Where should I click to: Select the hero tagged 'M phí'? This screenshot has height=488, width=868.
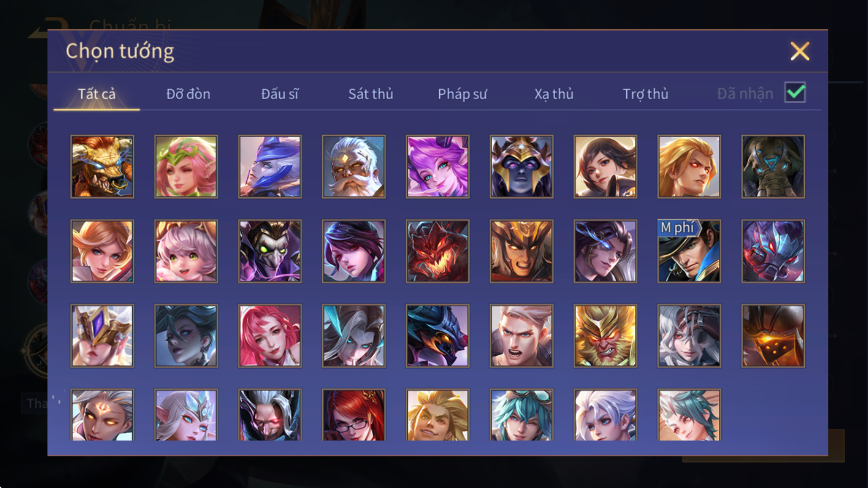(x=689, y=251)
